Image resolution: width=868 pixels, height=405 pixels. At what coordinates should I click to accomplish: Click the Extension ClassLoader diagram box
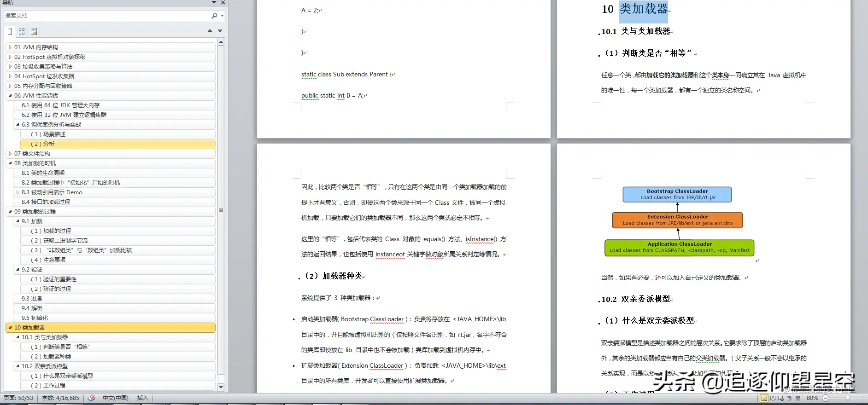[677, 220]
